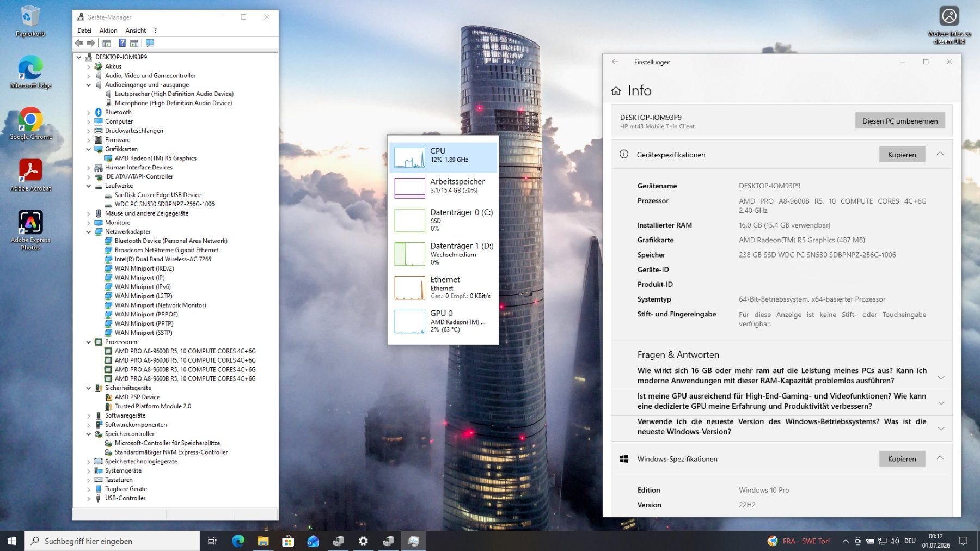
Task: Open the Papierkorb desktop icon
Action: [30, 22]
